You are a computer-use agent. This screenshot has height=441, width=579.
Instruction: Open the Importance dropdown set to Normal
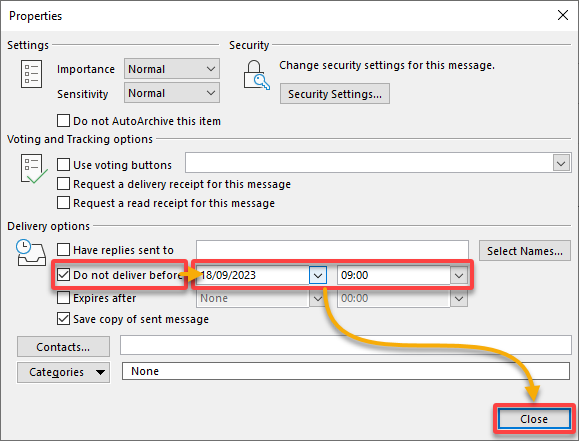coord(172,69)
